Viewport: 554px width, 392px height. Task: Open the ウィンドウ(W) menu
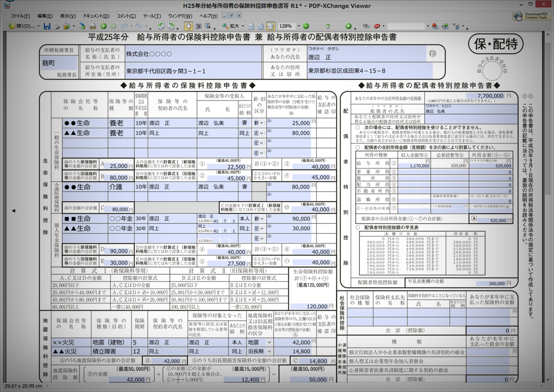tap(181, 16)
